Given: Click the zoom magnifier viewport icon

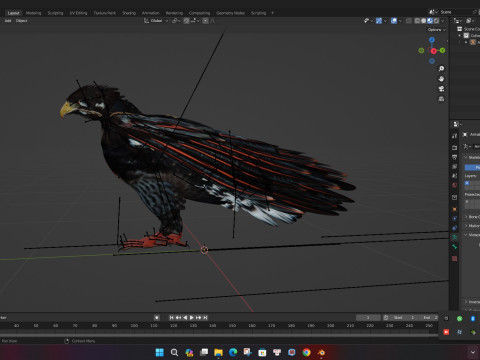Looking at the screenshot, I should click(441, 69).
